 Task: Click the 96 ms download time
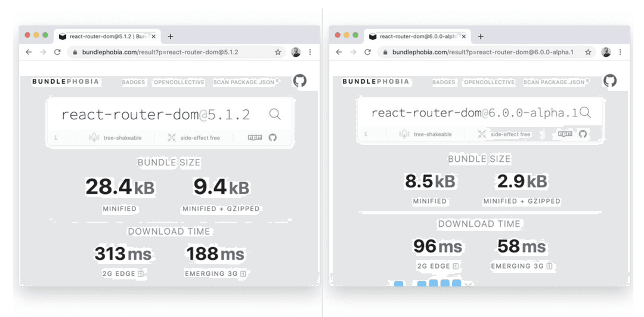tap(438, 247)
